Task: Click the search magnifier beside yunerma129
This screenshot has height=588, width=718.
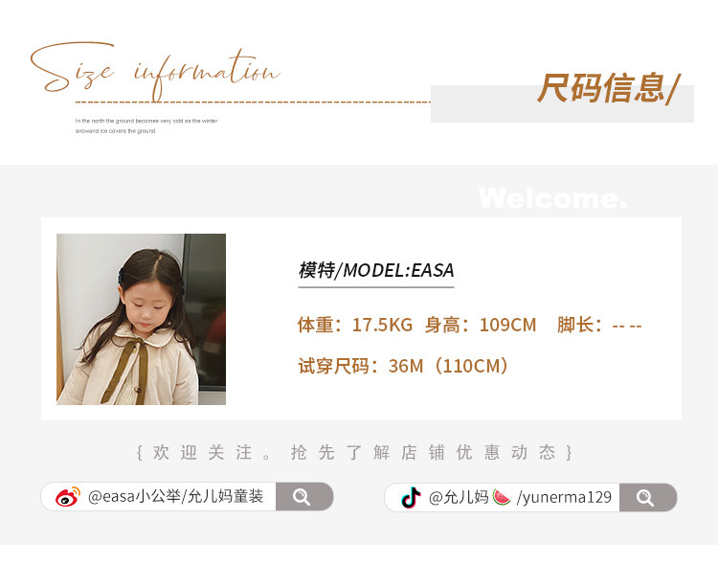Action: pyautogui.click(x=644, y=498)
